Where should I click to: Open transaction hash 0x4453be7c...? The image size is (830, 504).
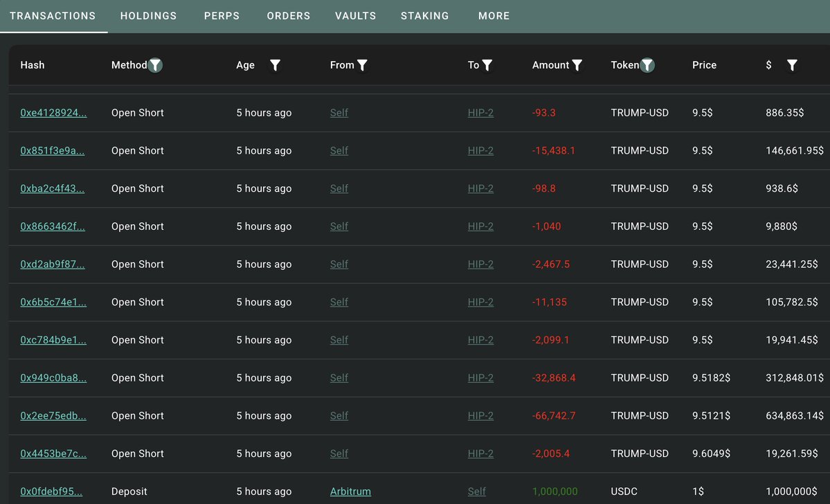pyautogui.click(x=53, y=453)
